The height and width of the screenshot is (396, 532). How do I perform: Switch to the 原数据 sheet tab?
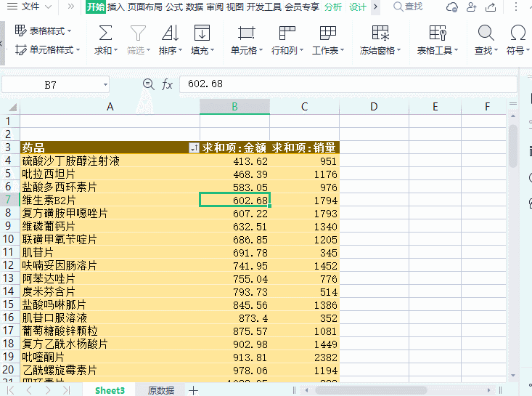(x=160, y=390)
